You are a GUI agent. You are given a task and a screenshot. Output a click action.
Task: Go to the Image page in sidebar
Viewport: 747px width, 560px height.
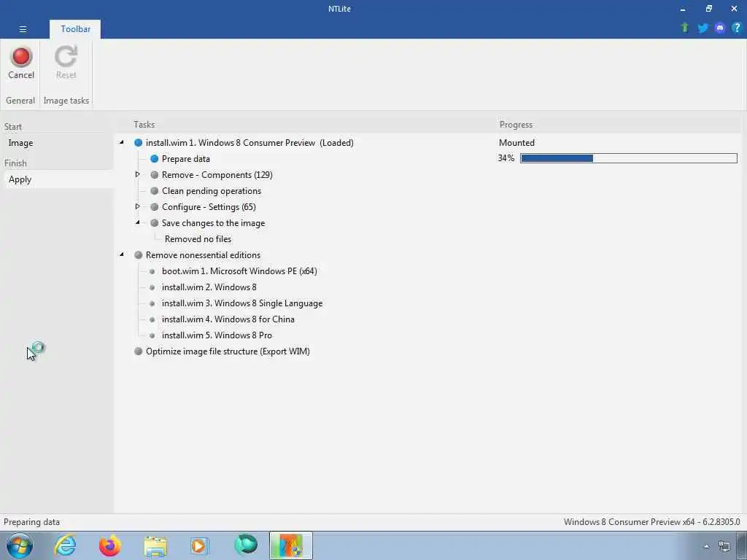(20, 143)
